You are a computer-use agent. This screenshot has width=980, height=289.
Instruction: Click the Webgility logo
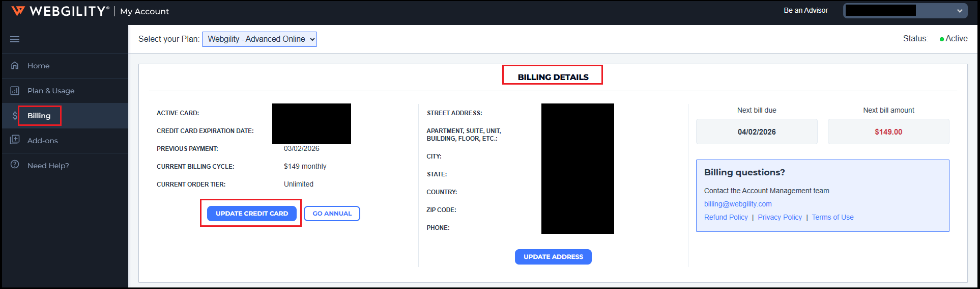click(x=60, y=11)
